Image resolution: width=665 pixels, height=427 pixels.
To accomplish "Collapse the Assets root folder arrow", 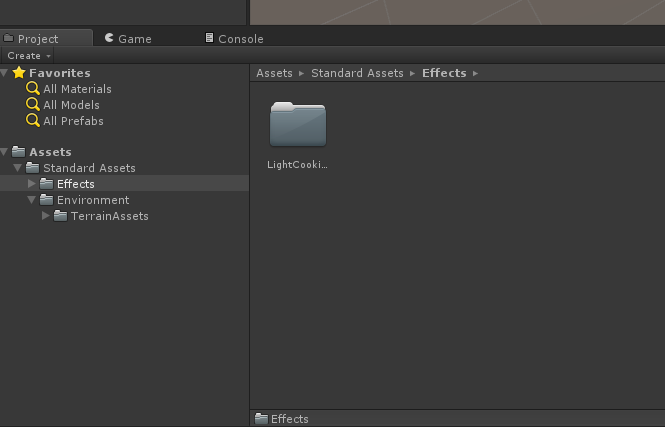I will pos(4,152).
